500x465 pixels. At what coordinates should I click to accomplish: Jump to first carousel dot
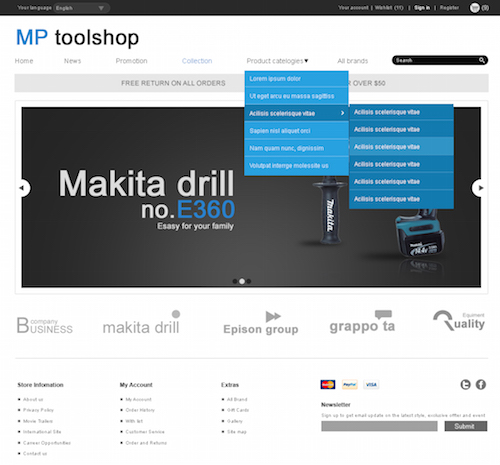(x=235, y=281)
